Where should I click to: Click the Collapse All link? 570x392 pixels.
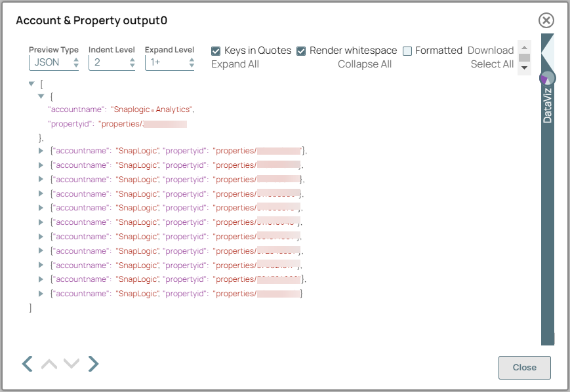tap(365, 64)
